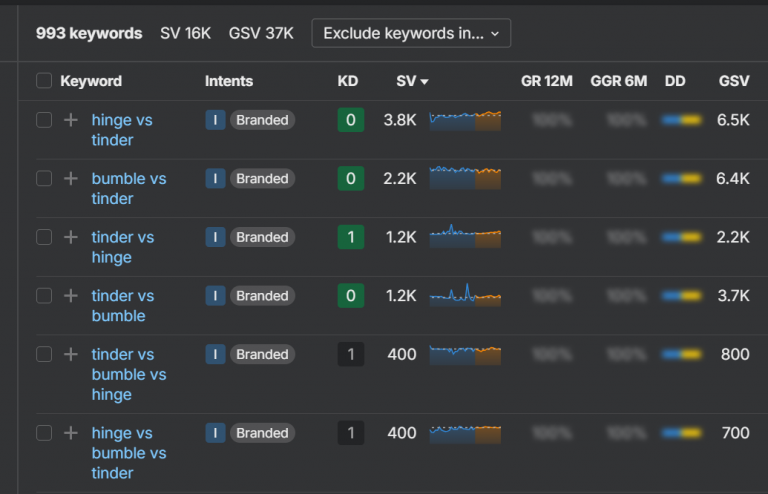Sort by the SV column arrow
The height and width of the screenshot is (494, 768).
424,81
